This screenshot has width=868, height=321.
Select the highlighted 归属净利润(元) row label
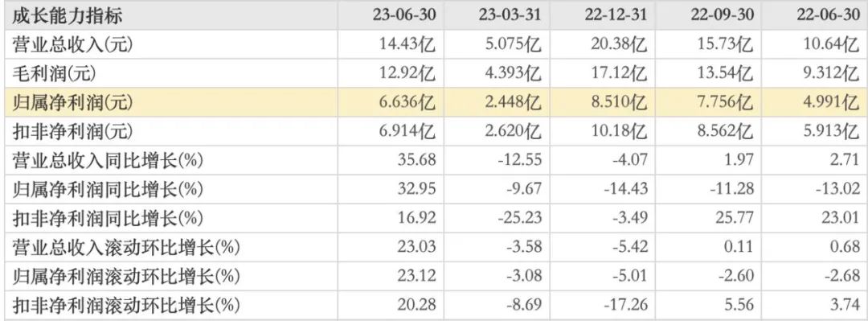pos(72,102)
